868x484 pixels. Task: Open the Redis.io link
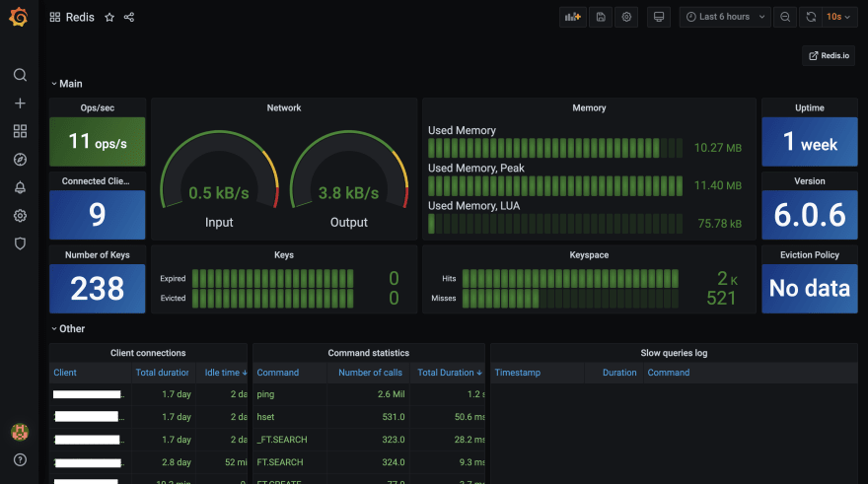point(829,55)
